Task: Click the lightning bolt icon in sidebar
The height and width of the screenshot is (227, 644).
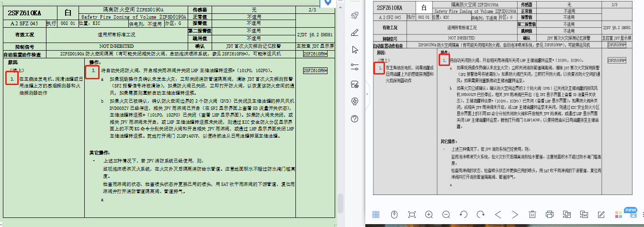Action: click(x=355, y=101)
